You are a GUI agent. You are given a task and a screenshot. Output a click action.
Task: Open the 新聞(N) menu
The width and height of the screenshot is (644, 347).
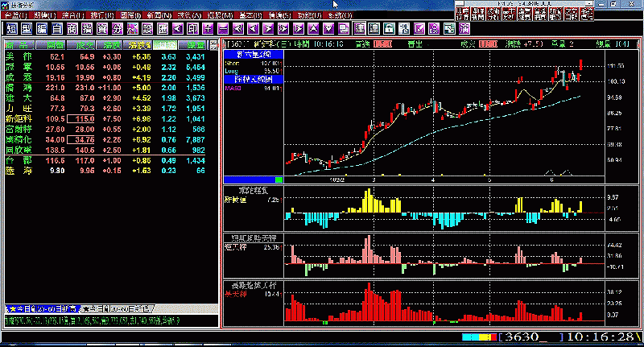(x=159, y=15)
